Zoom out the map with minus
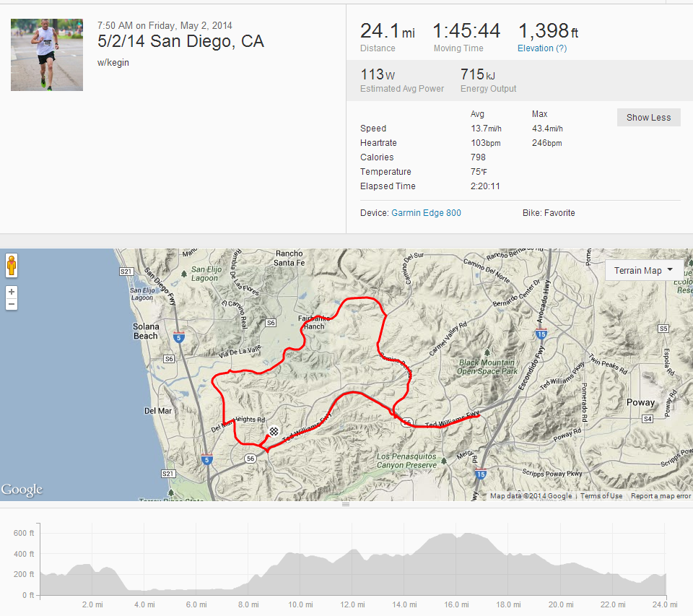 12,304
